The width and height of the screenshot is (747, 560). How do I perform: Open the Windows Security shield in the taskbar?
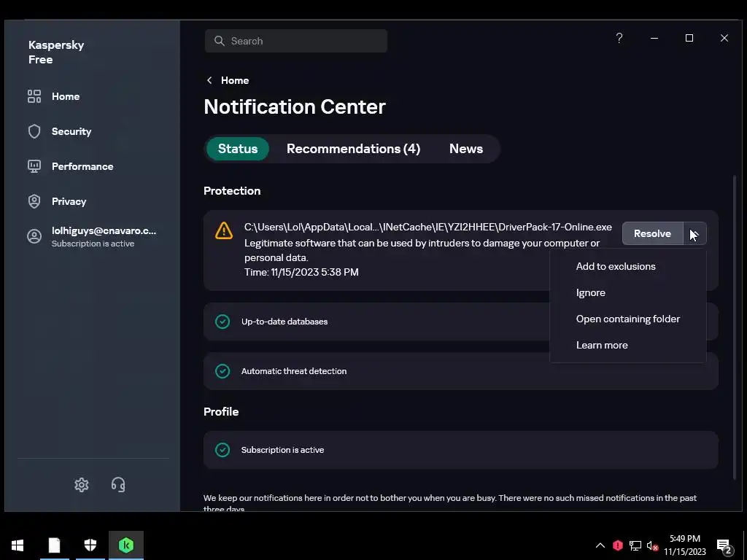(x=90, y=545)
